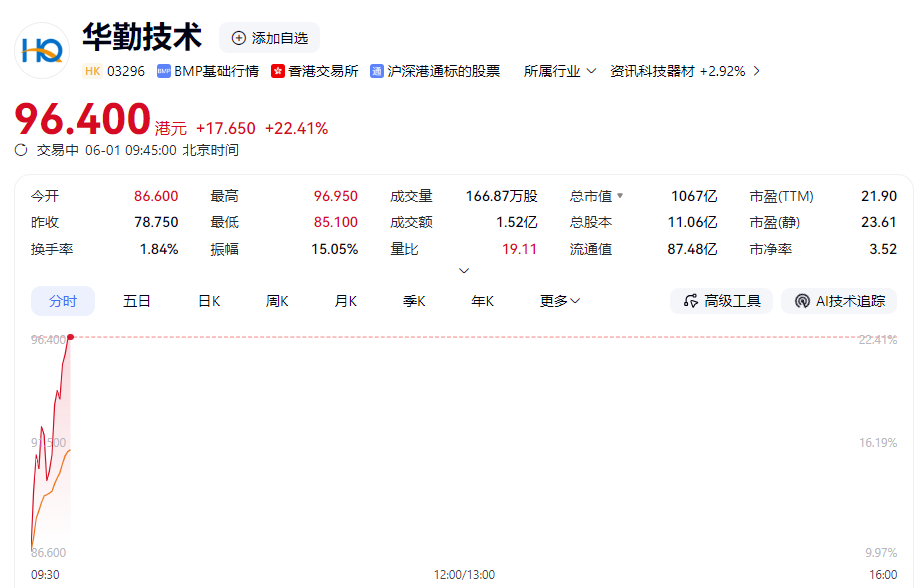Click the plus icon in 添加自选
This screenshot has width=924, height=588.
tap(239, 38)
